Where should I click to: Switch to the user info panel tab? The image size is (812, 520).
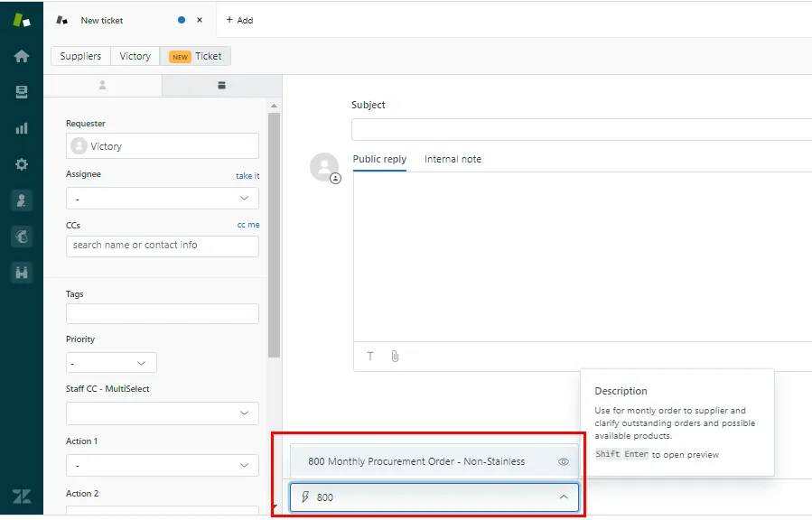(x=103, y=86)
